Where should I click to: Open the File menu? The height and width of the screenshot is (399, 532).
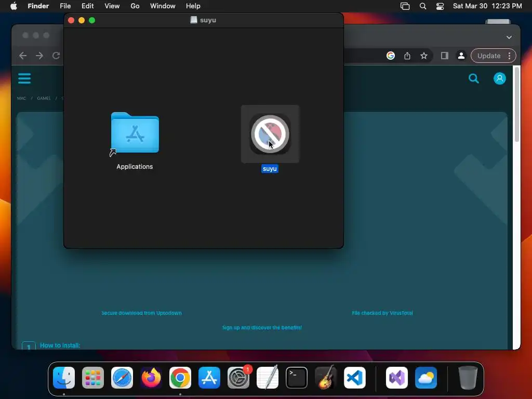pos(65,6)
